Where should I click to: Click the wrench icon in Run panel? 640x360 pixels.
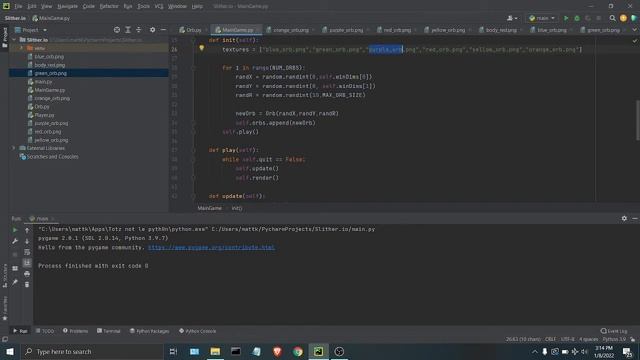click(x=15, y=241)
